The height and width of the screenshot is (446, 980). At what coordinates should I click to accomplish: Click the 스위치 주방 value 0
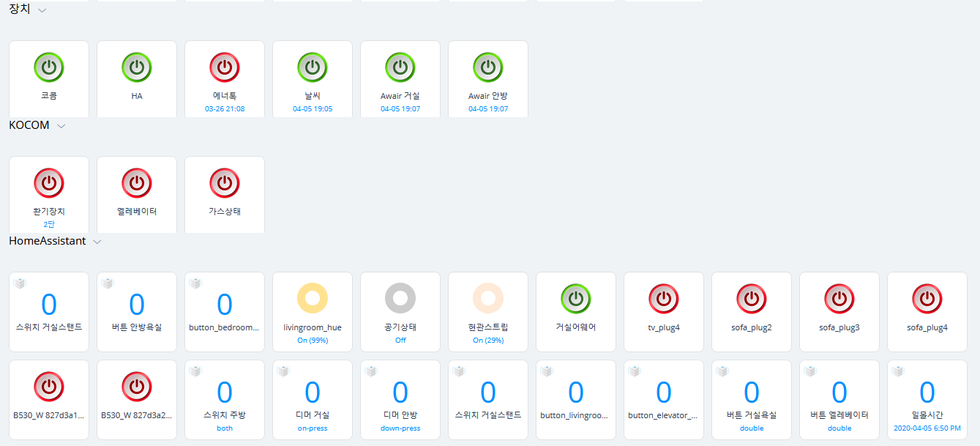click(225, 393)
